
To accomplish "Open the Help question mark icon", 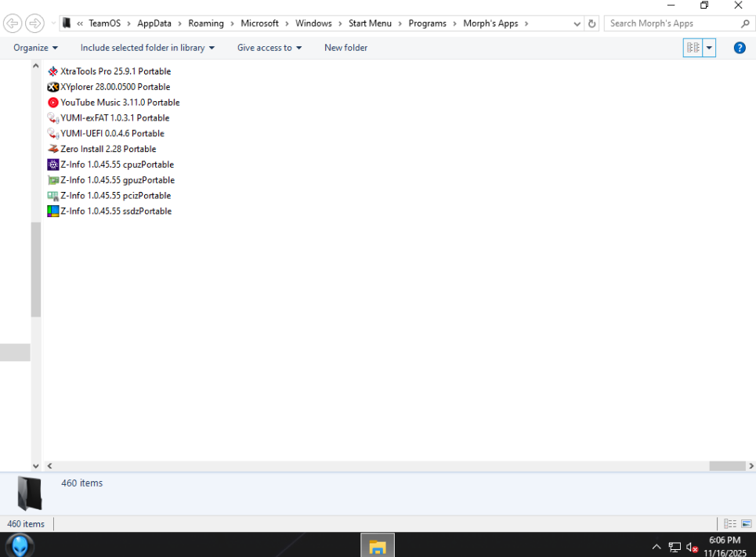I will pos(740,48).
